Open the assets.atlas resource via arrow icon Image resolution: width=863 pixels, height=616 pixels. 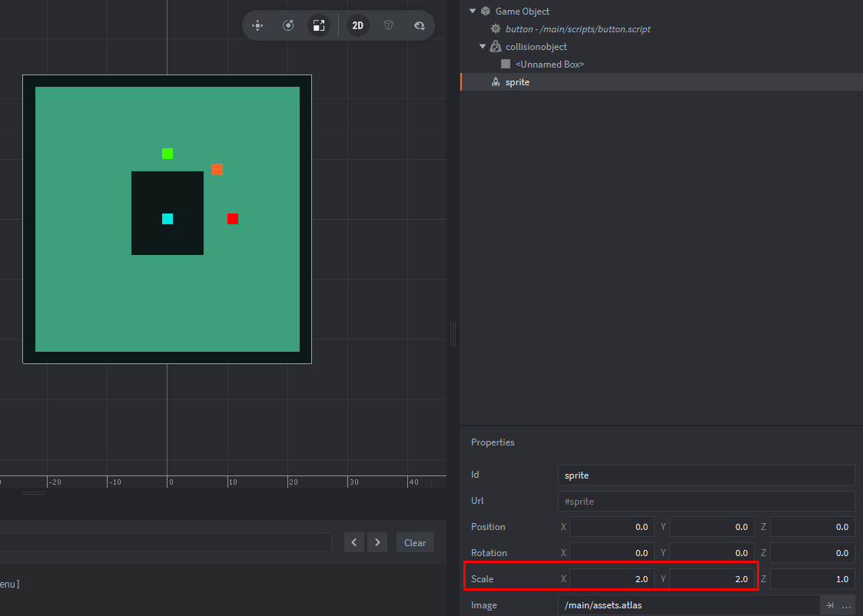(830, 605)
